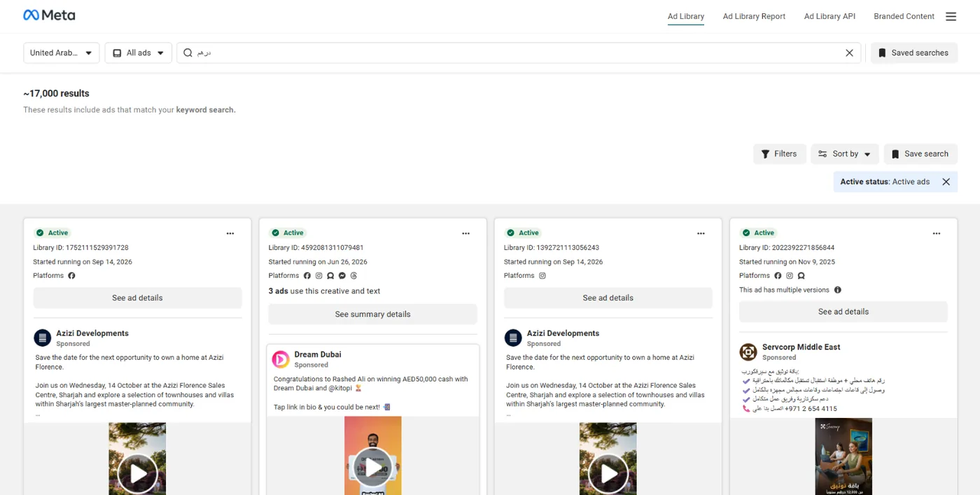Viewport: 980px width, 495px height.
Task: Click the 'Started running on Nov 9, 2025' text
Action: coord(788,262)
